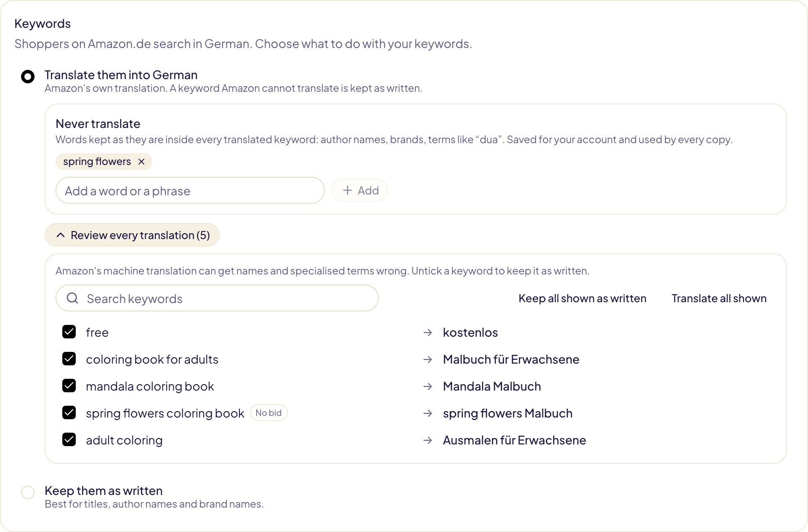Click the arrow beside Malbuch für Erwachsene
This screenshot has width=808, height=532.
[428, 359]
